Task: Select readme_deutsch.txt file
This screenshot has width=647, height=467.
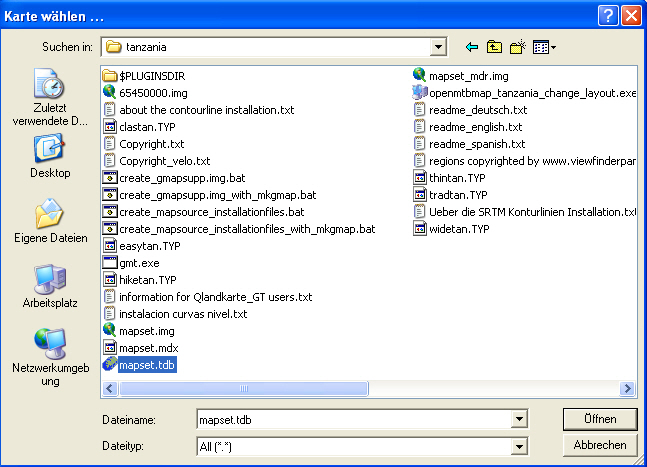Action: pos(478,110)
